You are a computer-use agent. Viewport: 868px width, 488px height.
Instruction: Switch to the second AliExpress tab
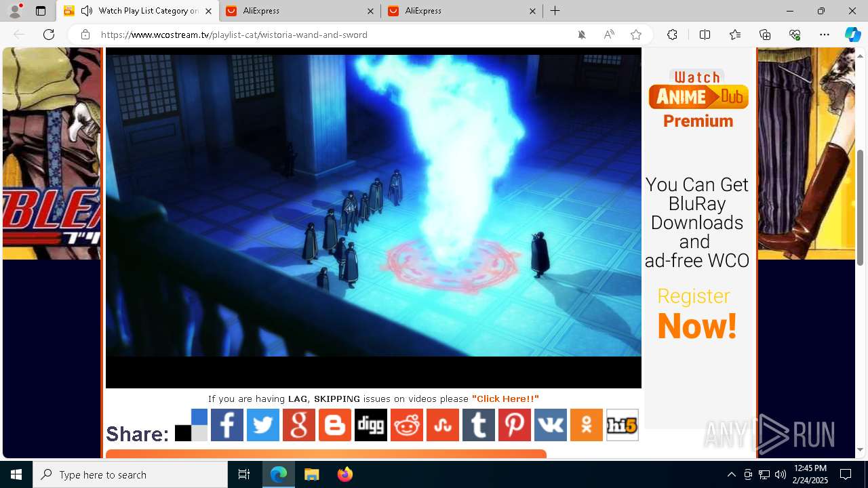click(x=460, y=11)
